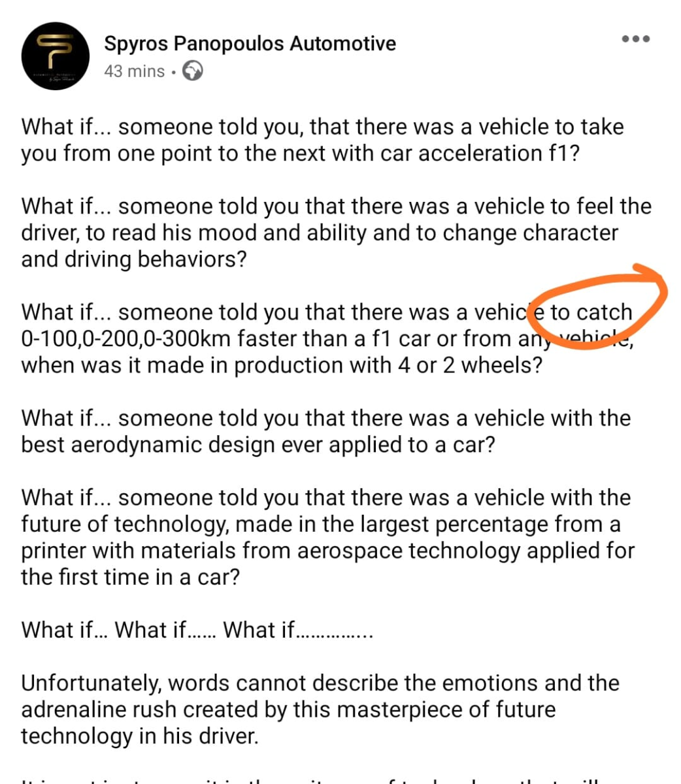
Task: Click 'technology in his driver.' line
Action: tap(140, 736)
